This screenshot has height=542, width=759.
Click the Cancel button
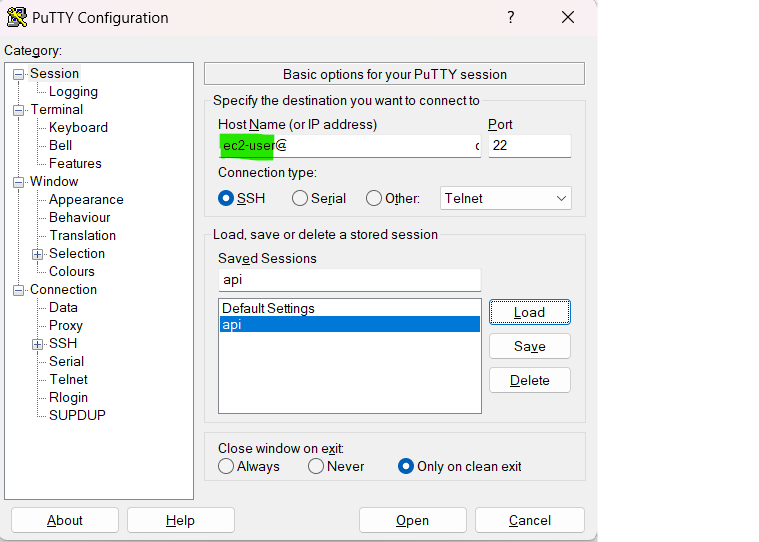[x=530, y=520]
